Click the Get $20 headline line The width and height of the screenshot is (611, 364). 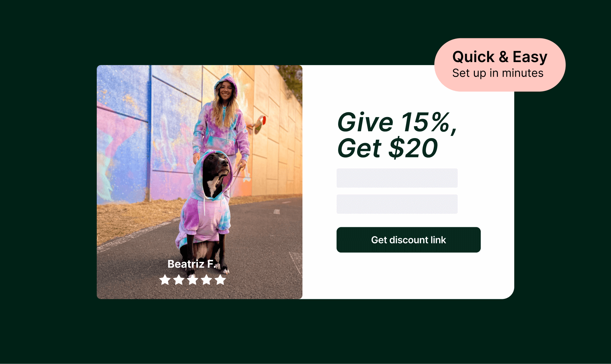(387, 148)
